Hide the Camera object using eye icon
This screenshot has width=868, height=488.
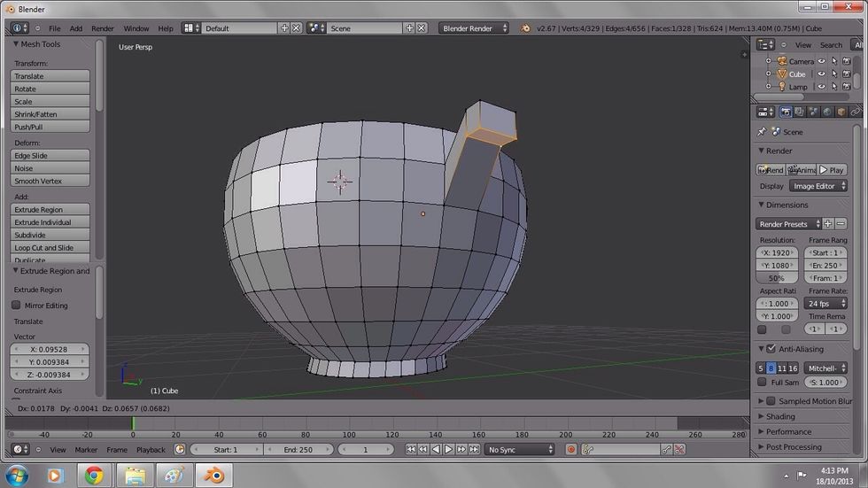click(821, 61)
